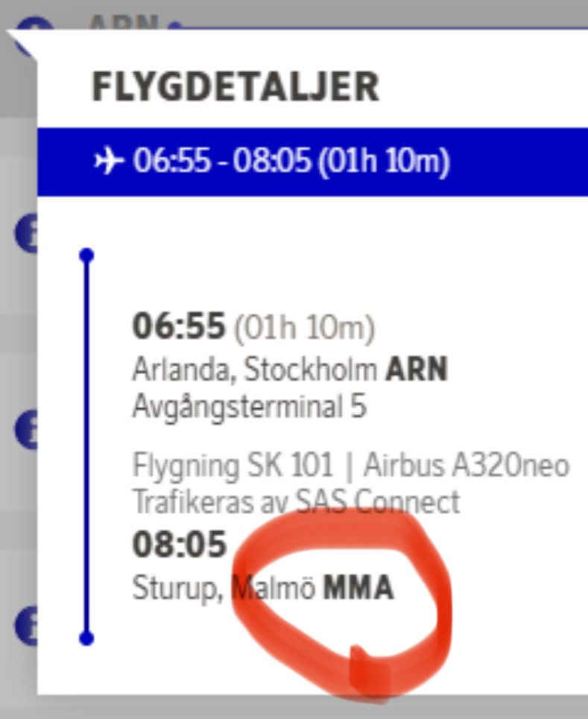Click the bold 06:55 departure time
Viewport: 588px width, 719px height.
(178, 326)
